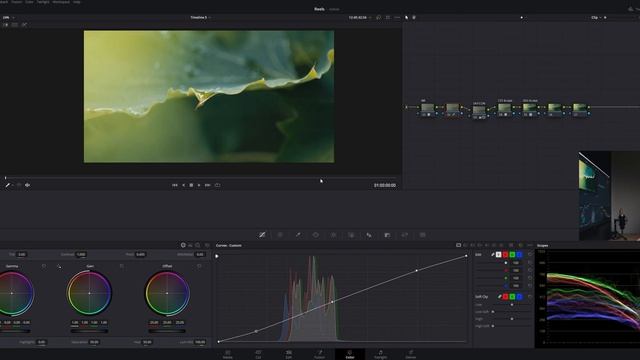This screenshot has height=360, width=640.
Task: Open the Key palette
Action: (387, 235)
